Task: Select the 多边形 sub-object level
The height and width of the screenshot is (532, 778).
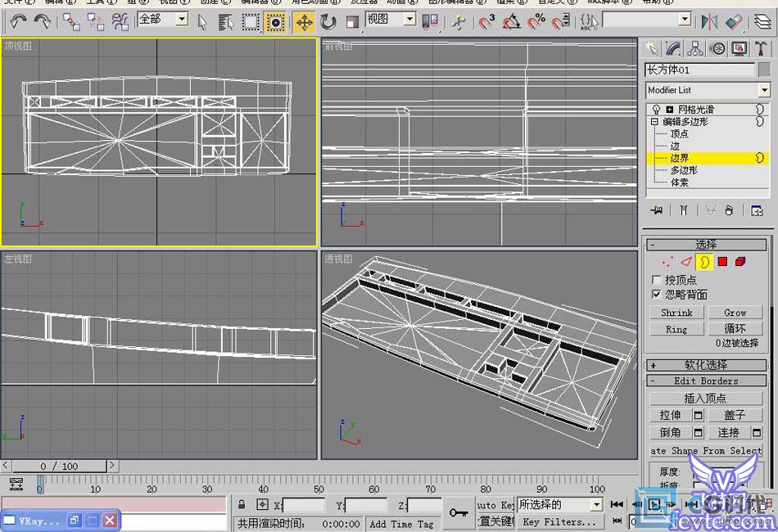Action: [684, 170]
